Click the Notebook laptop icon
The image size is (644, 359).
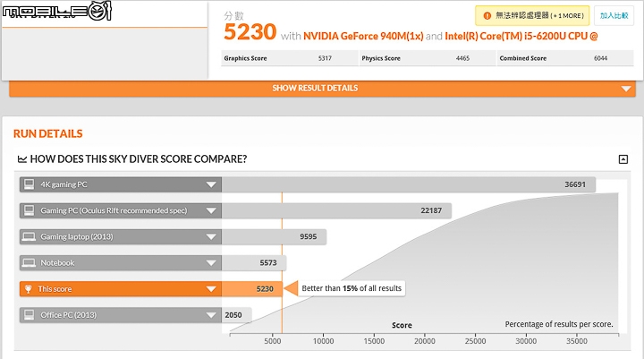[x=29, y=263]
